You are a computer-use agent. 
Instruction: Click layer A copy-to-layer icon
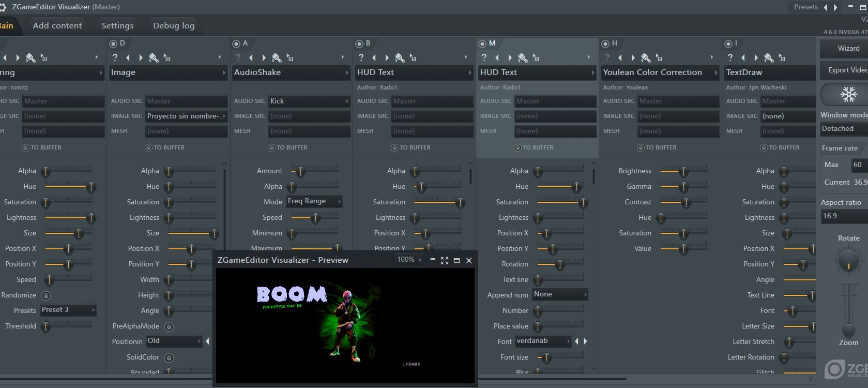[290, 57]
